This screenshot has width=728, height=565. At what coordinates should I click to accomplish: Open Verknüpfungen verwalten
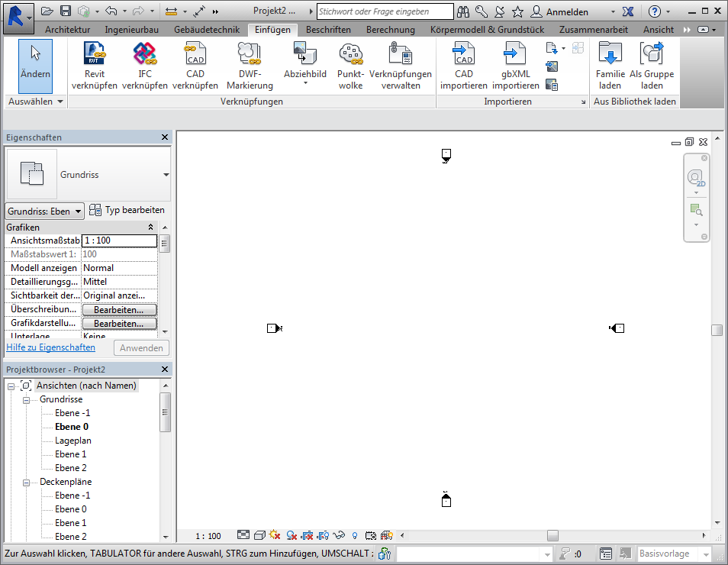(x=400, y=66)
